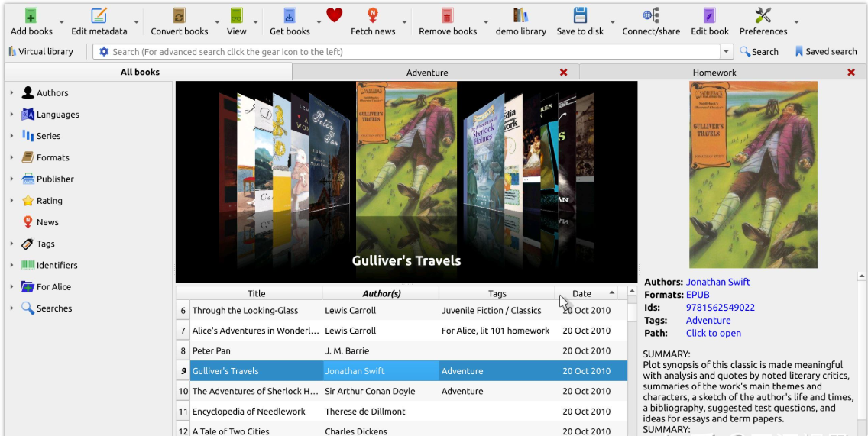
Task: Open the Add books tool
Action: pyautogui.click(x=31, y=21)
